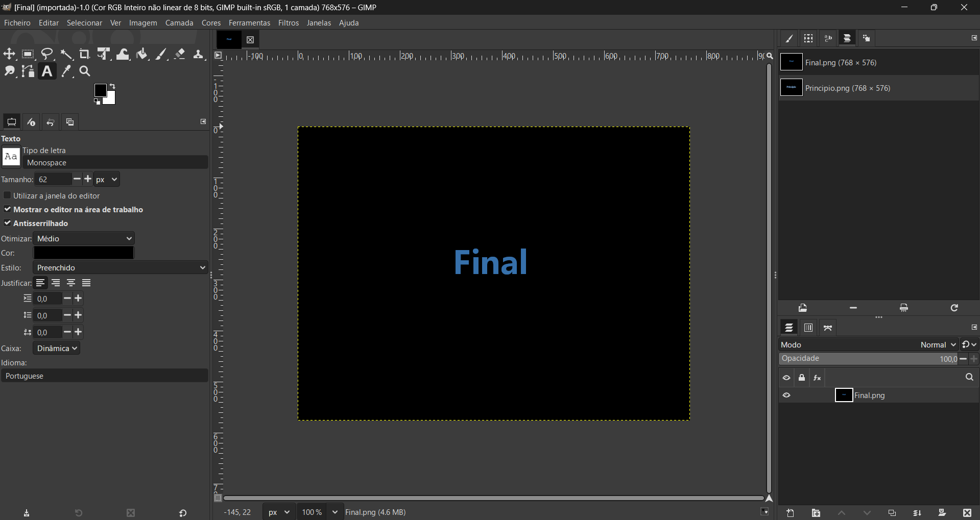Toggle the Quick Mask button
The width and height of the screenshot is (980, 520).
click(x=218, y=498)
